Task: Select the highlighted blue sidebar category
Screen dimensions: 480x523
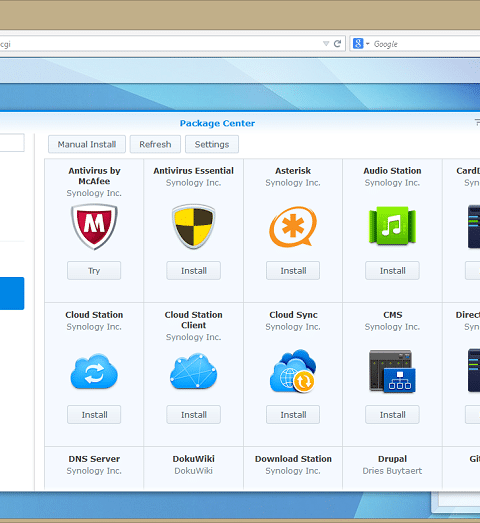Action: [12, 294]
